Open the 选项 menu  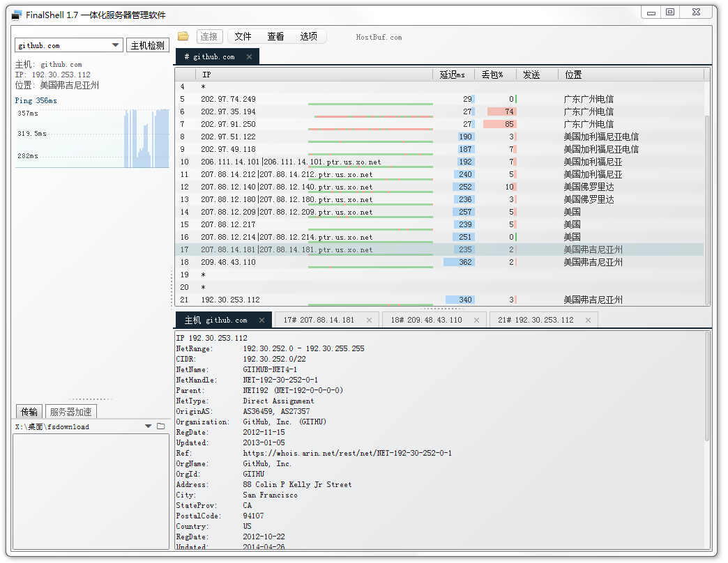tap(308, 36)
